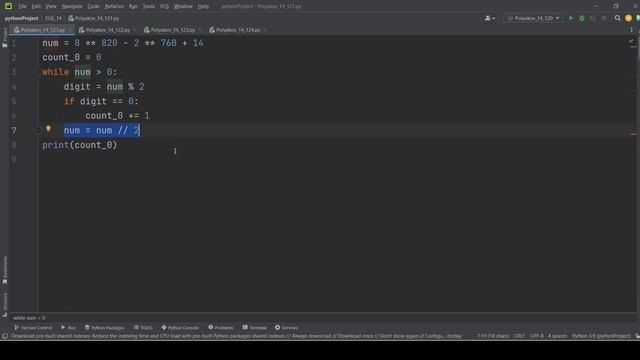Click the 'while num > 0' breadcrumb below the editor

pos(29,318)
